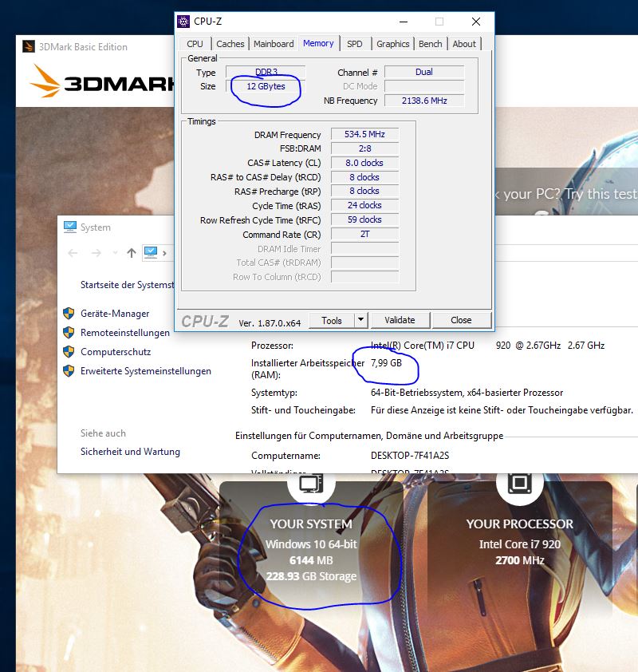Switch to the SPD tab
The height and width of the screenshot is (672, 638).
355,44
